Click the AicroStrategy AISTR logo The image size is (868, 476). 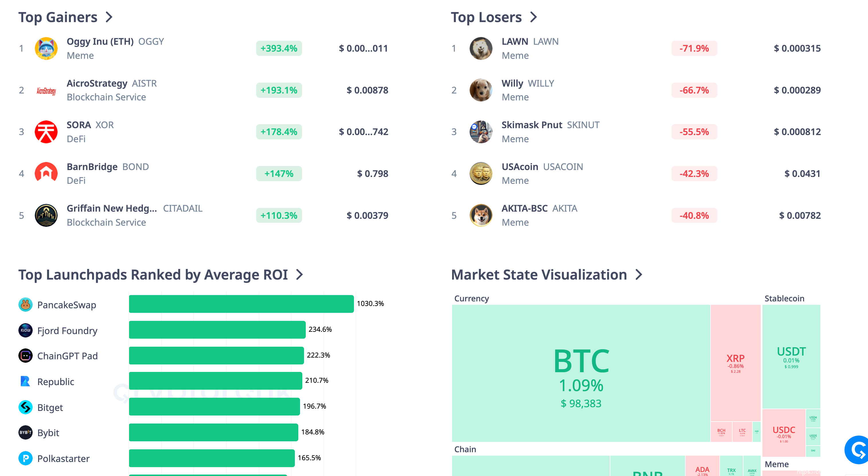coord(46,90)
